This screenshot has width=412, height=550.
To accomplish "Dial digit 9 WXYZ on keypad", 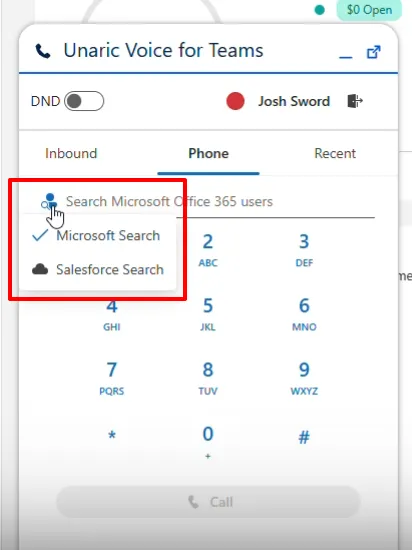I will pos(304,378).
